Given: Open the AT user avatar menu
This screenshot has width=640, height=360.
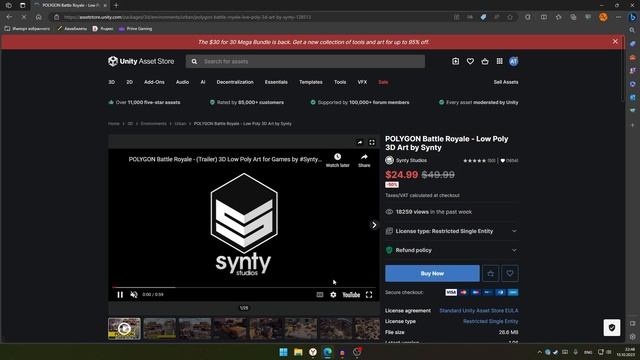Looking at the screenshot, I should 513,61.
